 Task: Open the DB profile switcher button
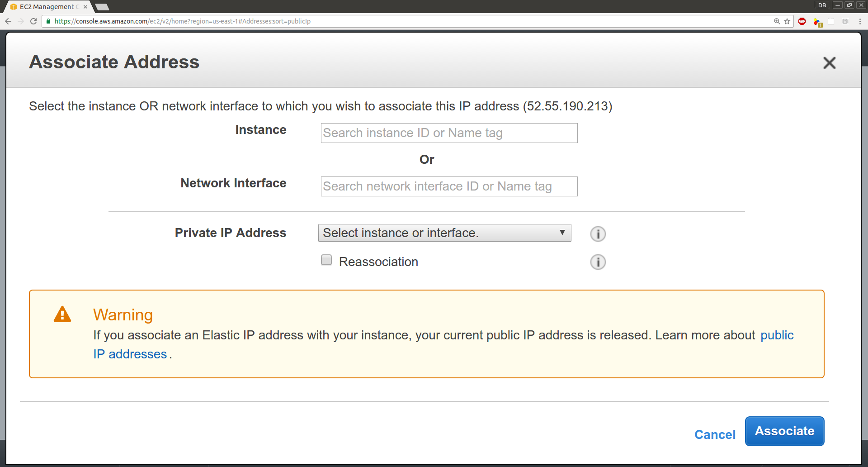coord(822,5)
